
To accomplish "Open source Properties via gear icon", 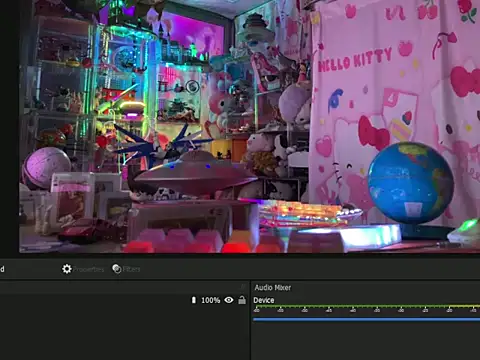I will point(67,269).
